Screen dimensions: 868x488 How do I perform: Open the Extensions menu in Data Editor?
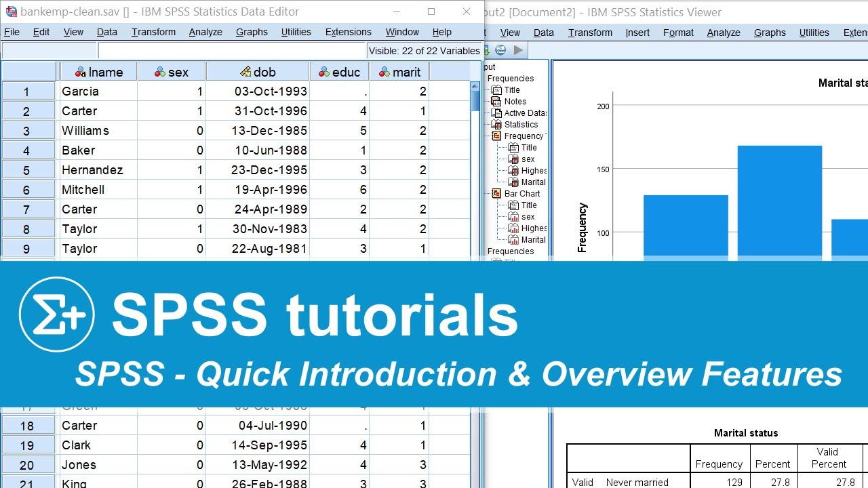pyautogui.click(x=349, y=32)
